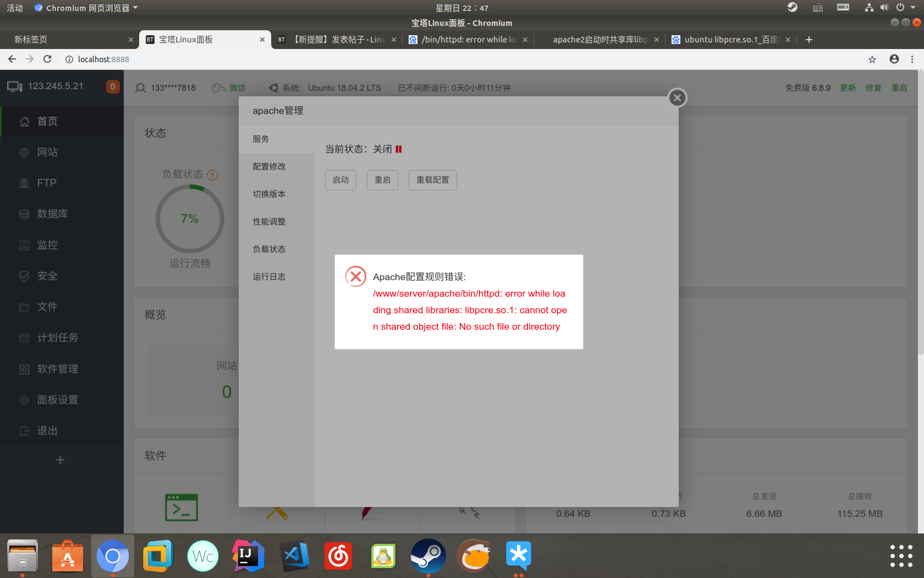
Task: Click the browser back arrow
Action: click(12, 59)
